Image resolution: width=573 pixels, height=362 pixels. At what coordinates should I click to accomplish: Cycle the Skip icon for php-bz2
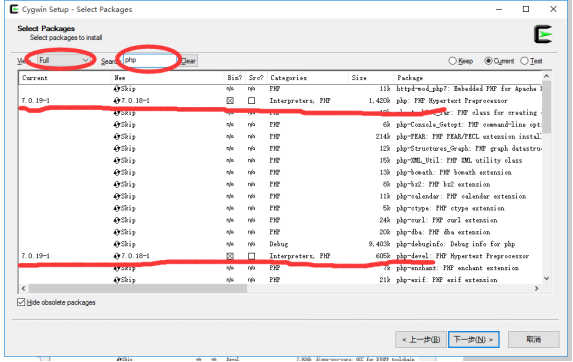point(117,184)
